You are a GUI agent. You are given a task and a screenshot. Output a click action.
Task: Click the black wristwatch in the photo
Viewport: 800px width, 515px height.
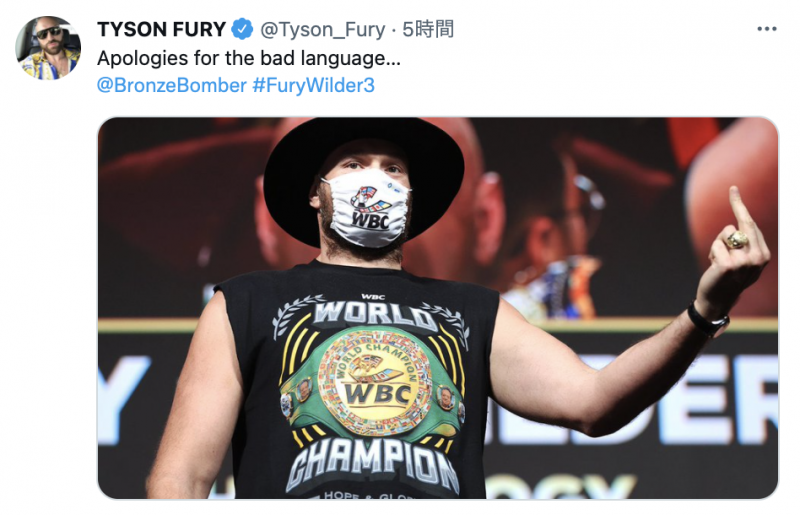click(x=708, y=320)
